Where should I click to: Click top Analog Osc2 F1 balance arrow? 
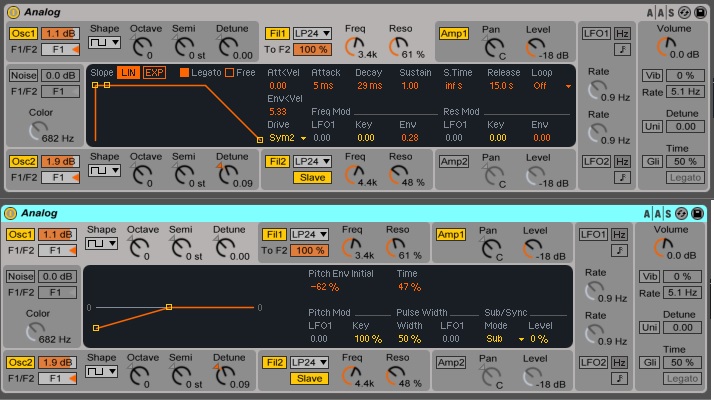[x=76, y=177]
